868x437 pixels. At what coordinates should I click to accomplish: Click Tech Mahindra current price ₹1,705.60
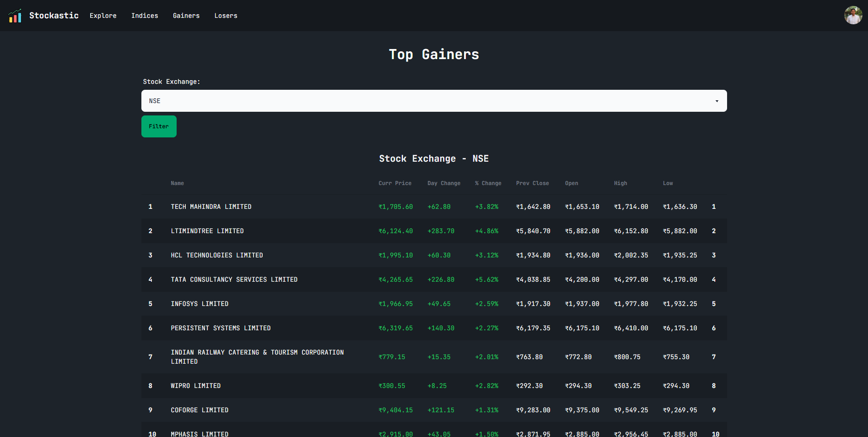point(396,207)
